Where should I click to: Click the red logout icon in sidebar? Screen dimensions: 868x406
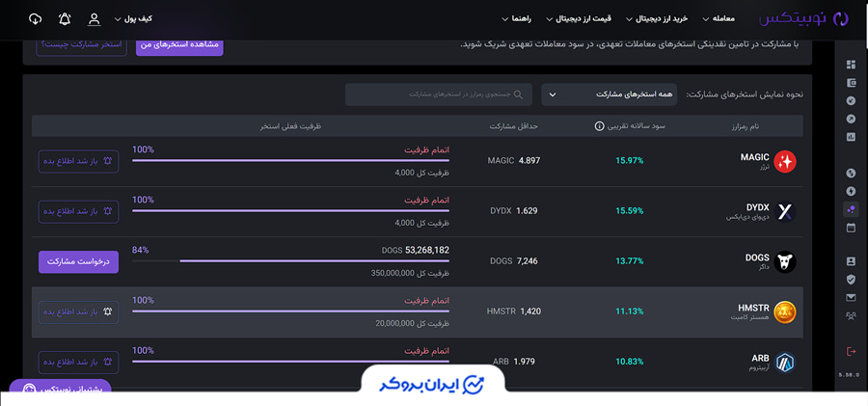pyautogui.click(x=851, y=351)
